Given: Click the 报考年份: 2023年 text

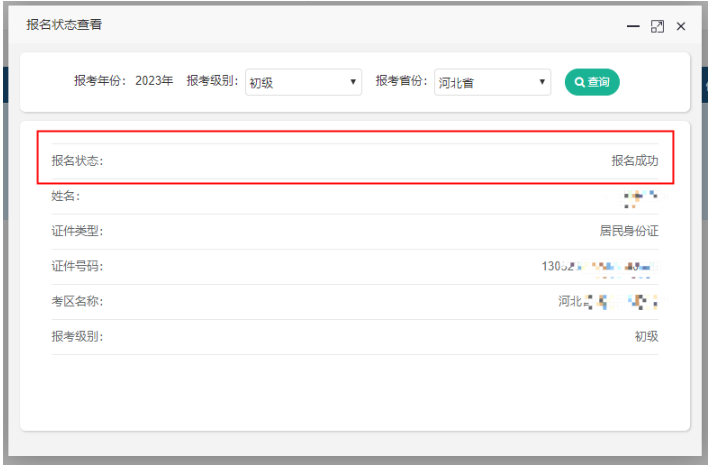Looking at the screenshot, I should click(124, 81).
